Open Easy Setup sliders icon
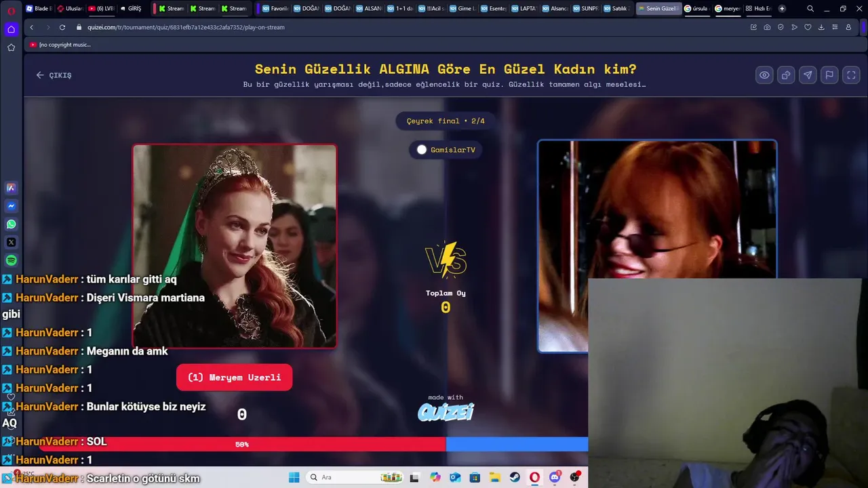This screenshot has height=488, width=868. tap(835, 27)
